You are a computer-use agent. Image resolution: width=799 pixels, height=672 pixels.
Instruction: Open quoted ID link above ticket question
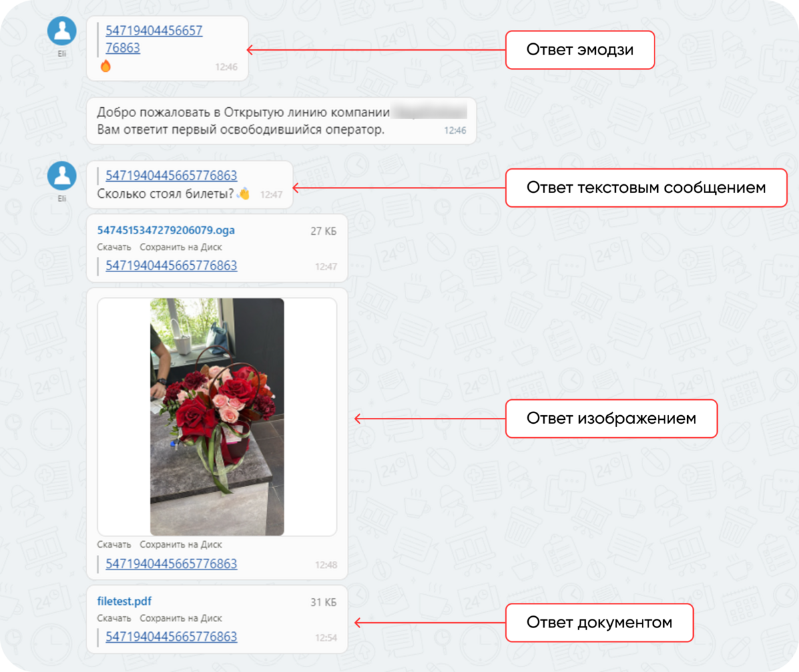click(171, 176)
